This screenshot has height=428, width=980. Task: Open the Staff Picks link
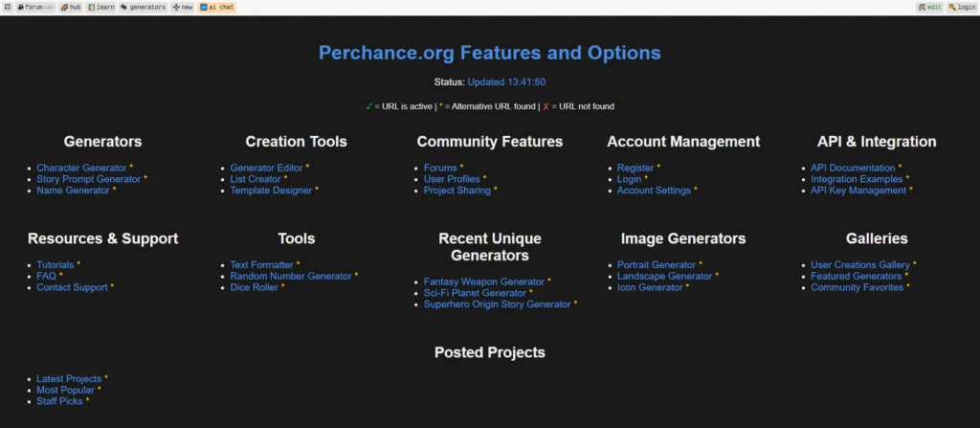59,401
